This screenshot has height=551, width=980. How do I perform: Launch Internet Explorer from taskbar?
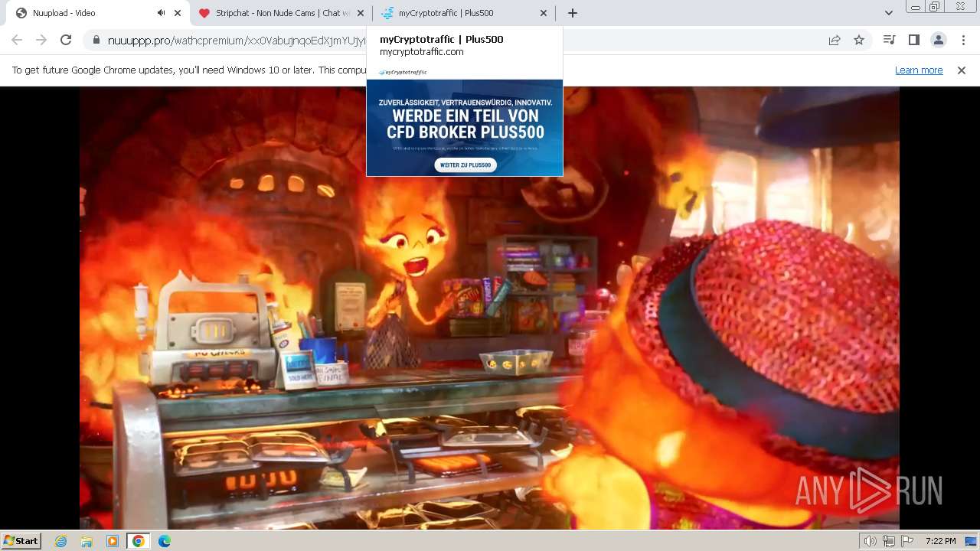[61, 541]
